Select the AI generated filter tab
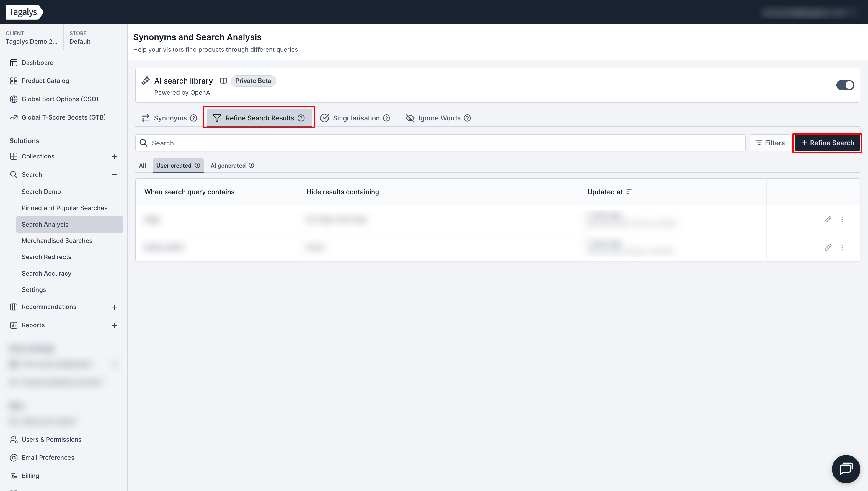 [228, 166]
